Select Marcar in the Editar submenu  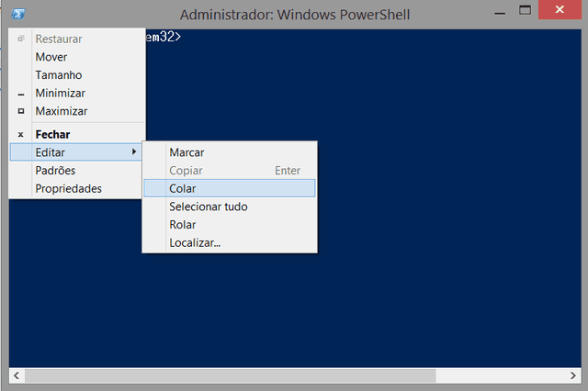(x=230, y=152)
